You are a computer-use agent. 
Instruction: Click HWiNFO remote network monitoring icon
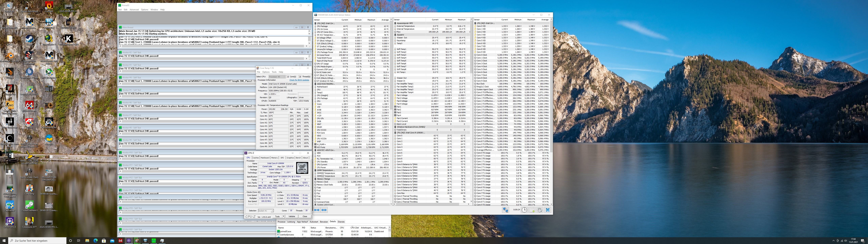tap(505, 210)
